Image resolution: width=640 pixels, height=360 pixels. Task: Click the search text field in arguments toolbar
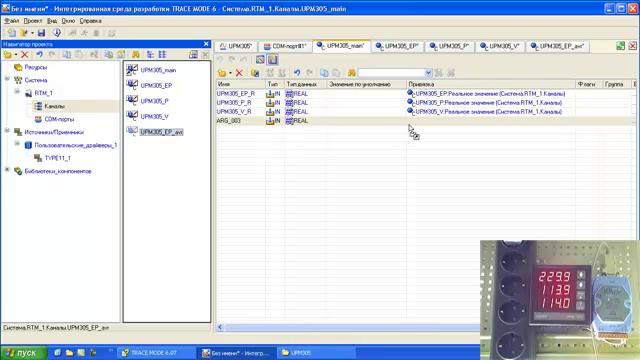(391, 73)
